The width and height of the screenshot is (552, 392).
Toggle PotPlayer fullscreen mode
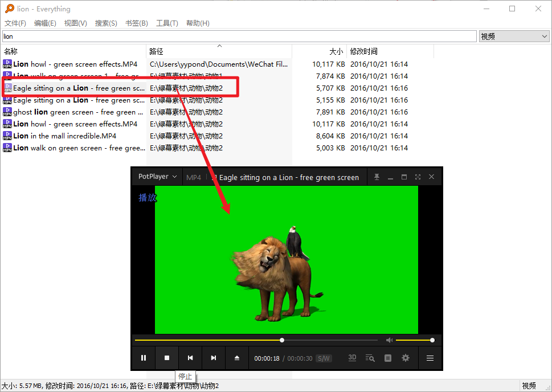(418, 177)
